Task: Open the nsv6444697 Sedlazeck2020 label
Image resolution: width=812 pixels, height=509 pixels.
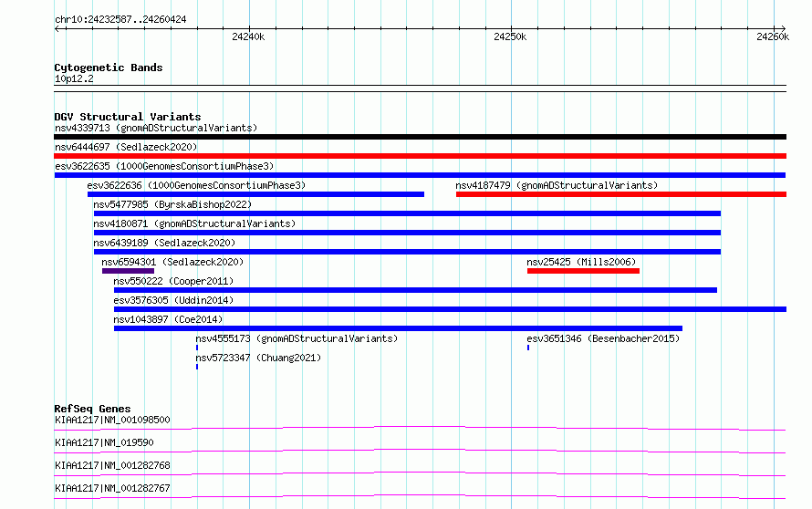Action: (126, 147)
